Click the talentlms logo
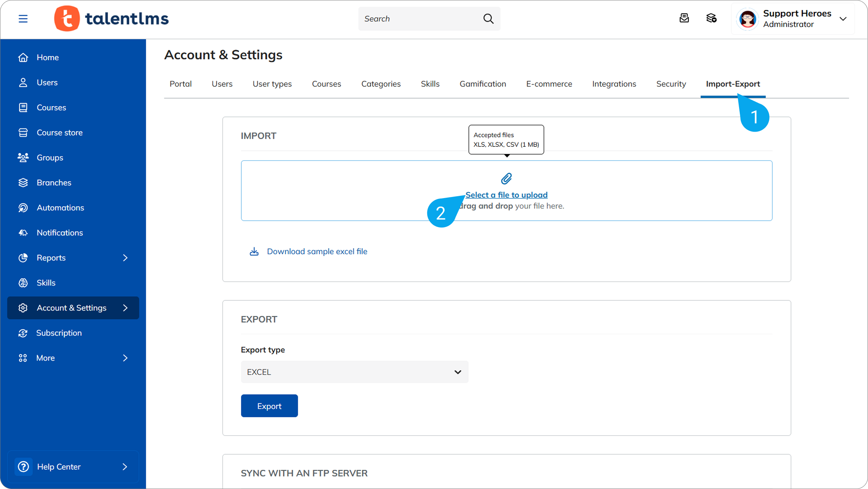 coord(111,18)
